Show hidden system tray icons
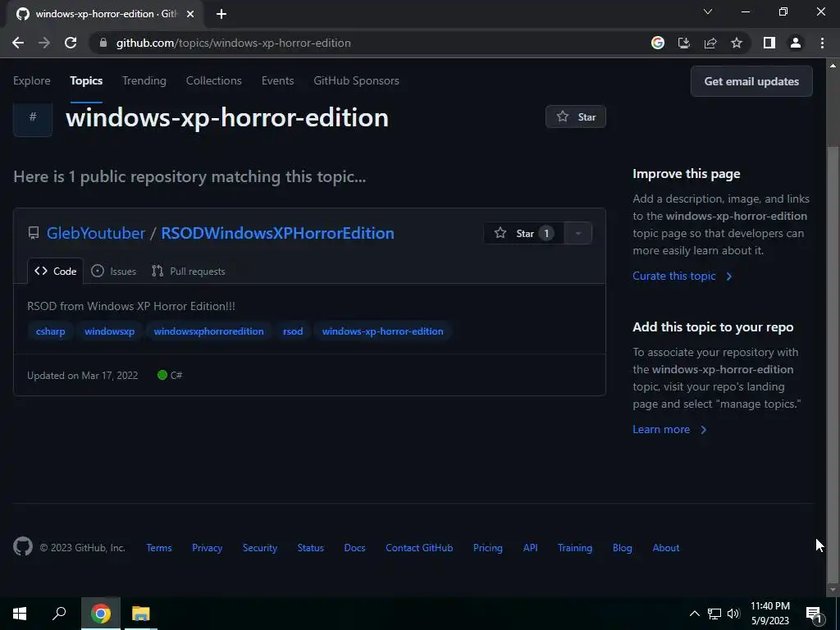840x630 pixels. (694, 614)
